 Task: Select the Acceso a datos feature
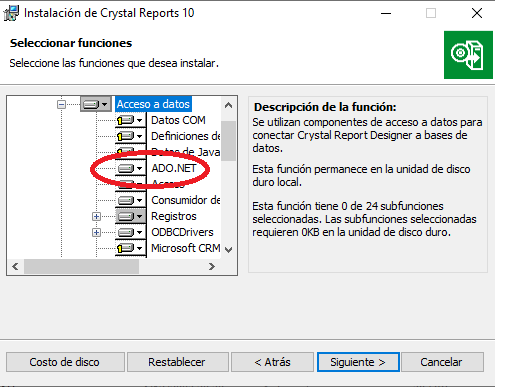click(153, 104)
